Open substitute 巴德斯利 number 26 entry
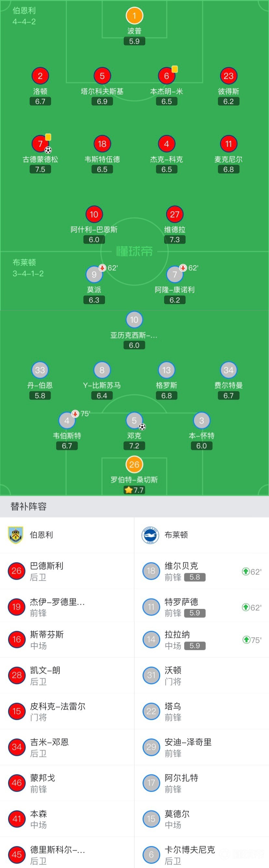This screenshot has width=269, height=868. pyautogui.click(x=67, y=571)
